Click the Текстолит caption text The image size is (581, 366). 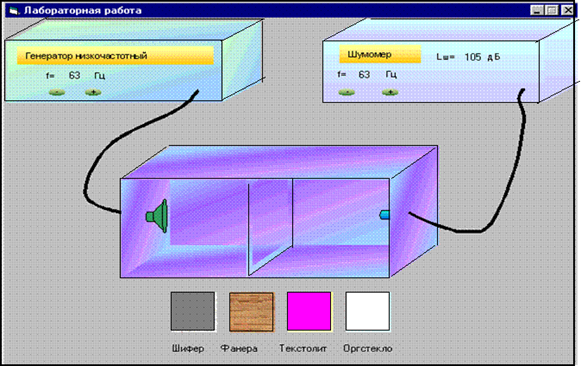(303, 349)
